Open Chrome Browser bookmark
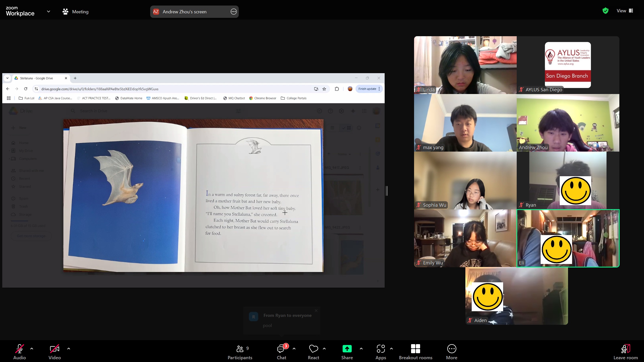 tap(263, 98)
